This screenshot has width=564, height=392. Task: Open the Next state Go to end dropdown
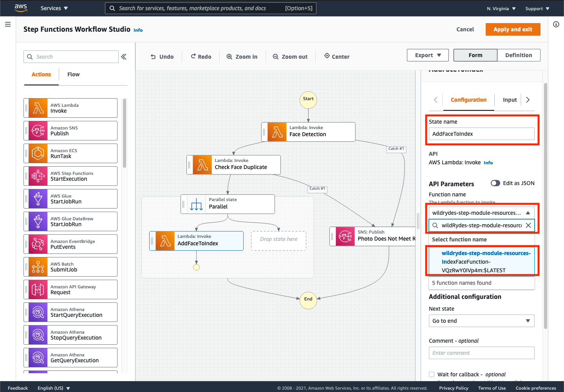482,321
